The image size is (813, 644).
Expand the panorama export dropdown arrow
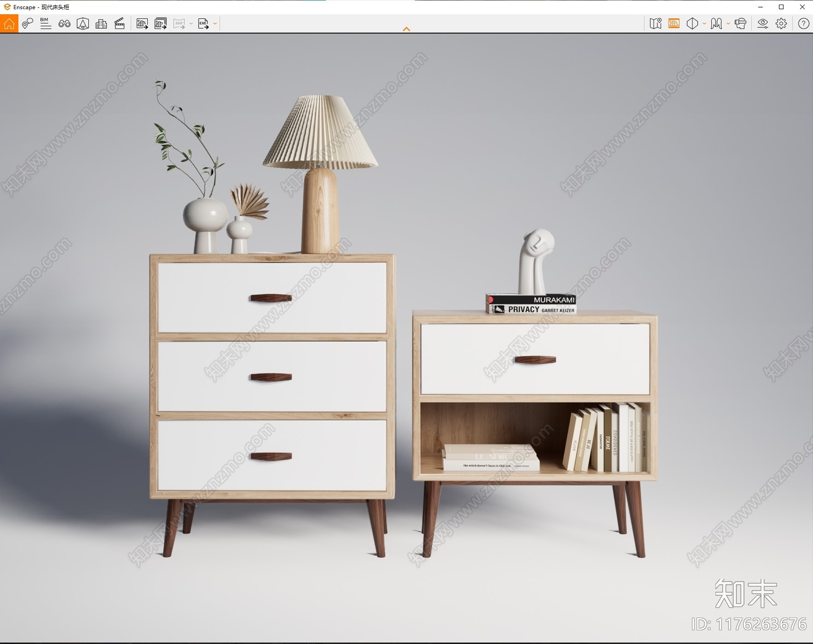191,23
